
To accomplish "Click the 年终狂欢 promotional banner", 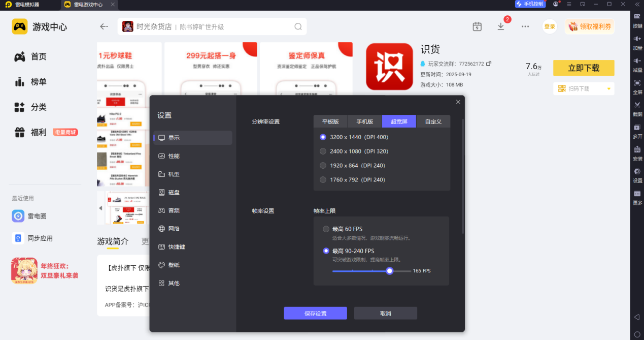I will pos(46,271).
